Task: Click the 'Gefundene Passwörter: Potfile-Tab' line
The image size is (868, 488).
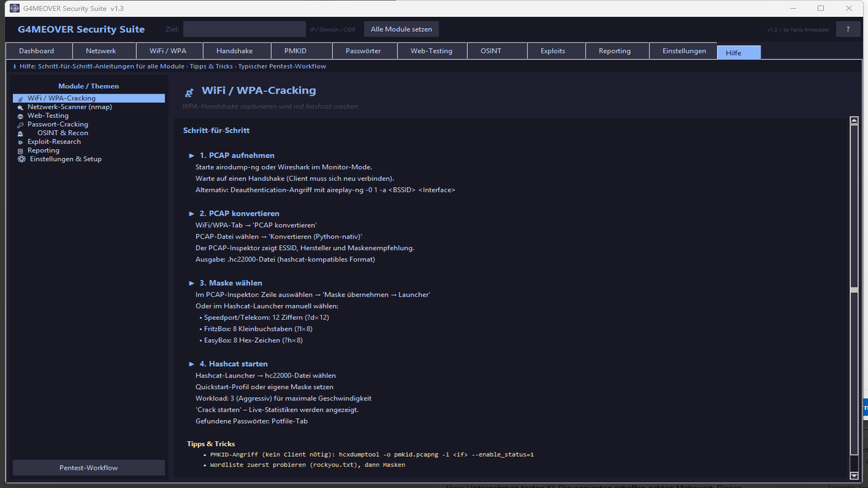Action: pyautogui.click(x=252, y=421)
